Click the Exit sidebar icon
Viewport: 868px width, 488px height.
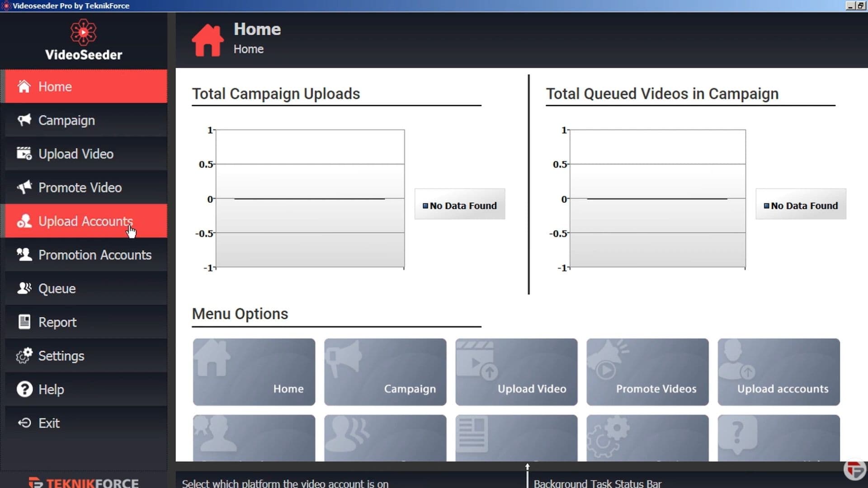coord(24,423)
